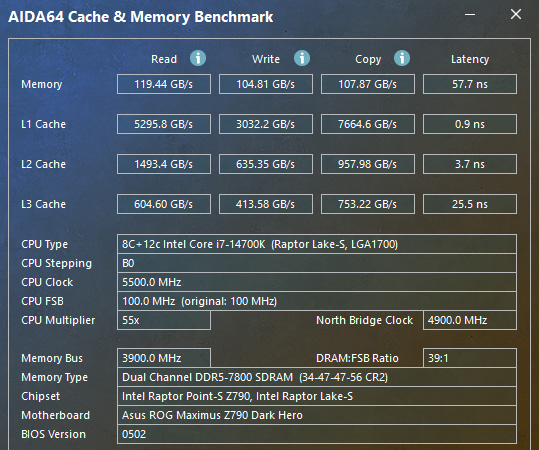Click the Write column info icon
Screen dimensions: 539x450
coord(302,58)
